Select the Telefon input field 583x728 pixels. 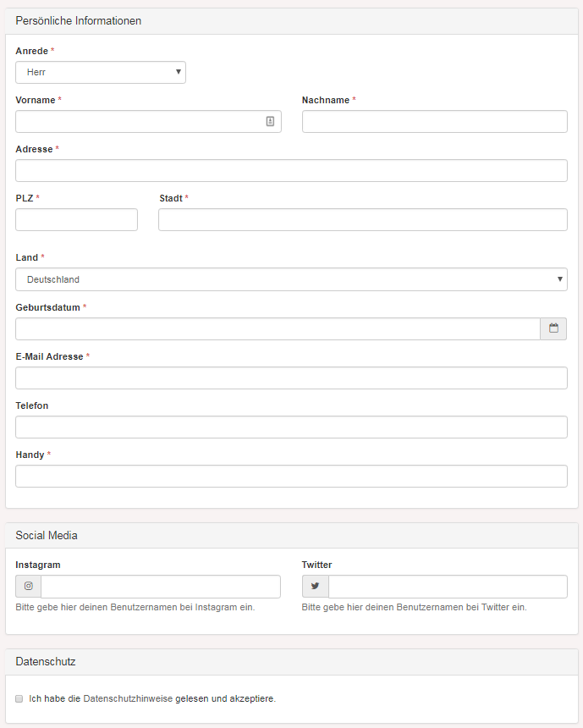(x=291, y=427)
